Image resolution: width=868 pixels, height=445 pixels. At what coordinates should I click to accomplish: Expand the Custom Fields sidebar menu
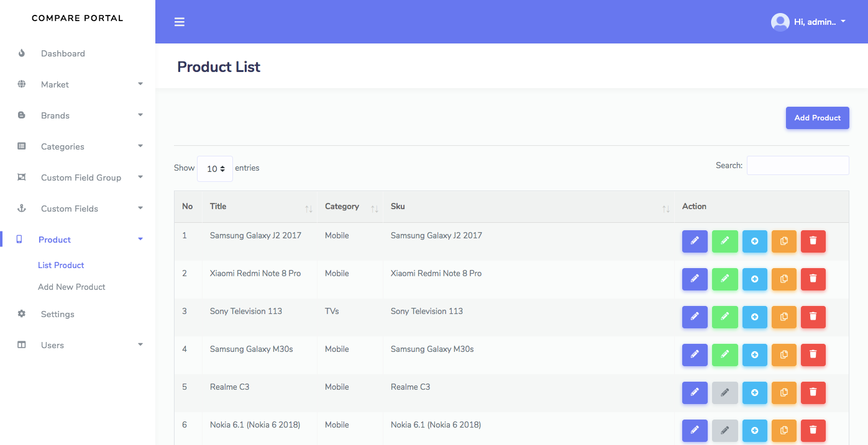point(78,209)
